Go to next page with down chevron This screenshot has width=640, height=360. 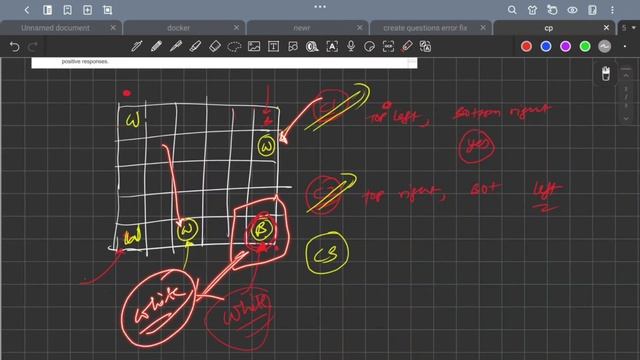[x=626, y=118]
